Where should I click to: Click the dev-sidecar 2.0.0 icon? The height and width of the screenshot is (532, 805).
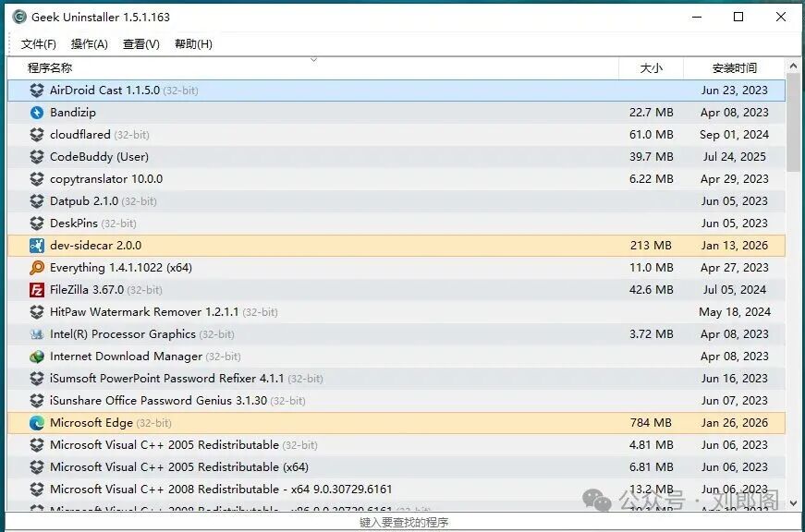click(x=37, y=246)
